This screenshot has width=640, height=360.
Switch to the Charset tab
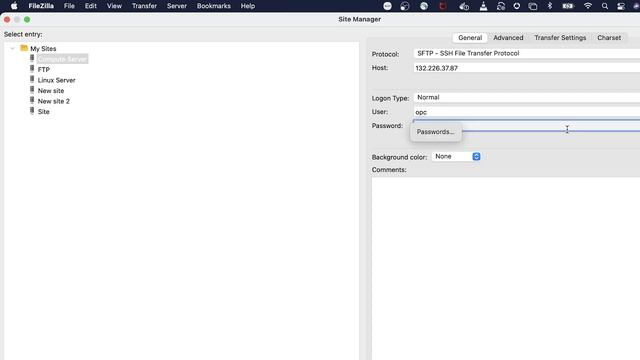(609, 38)
